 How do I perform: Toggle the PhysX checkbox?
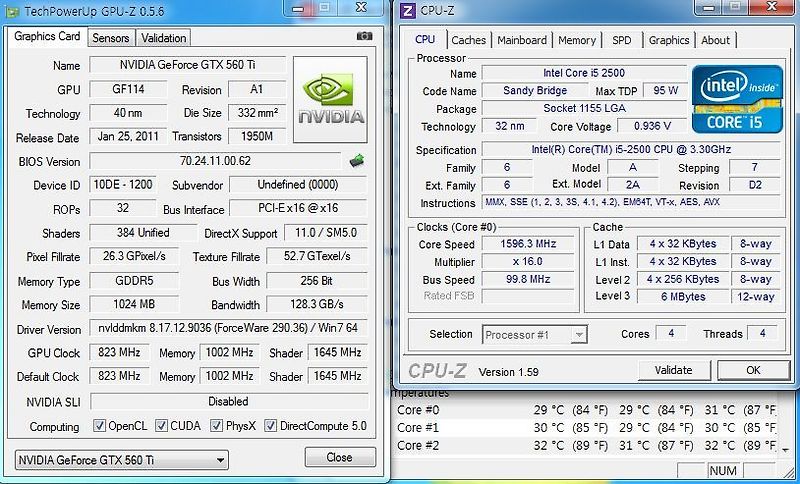pyautogui.click(x=216, y=425)
